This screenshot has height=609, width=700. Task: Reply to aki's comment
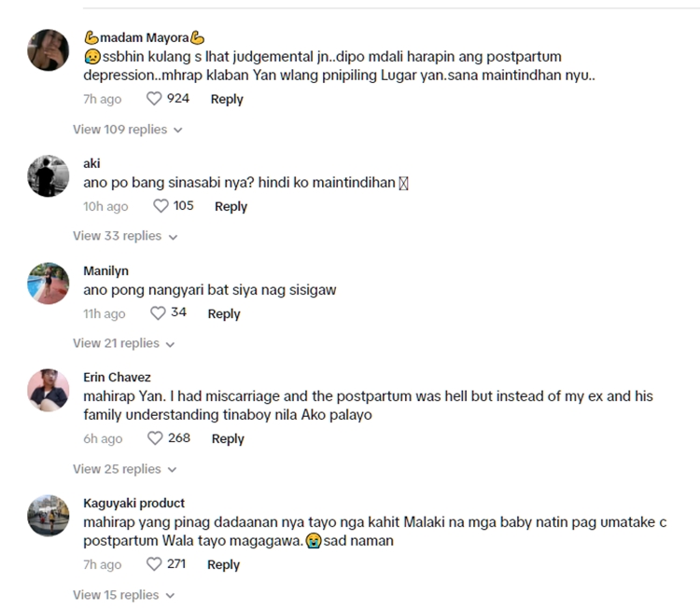pyautogui.click(x=231, y=206)
